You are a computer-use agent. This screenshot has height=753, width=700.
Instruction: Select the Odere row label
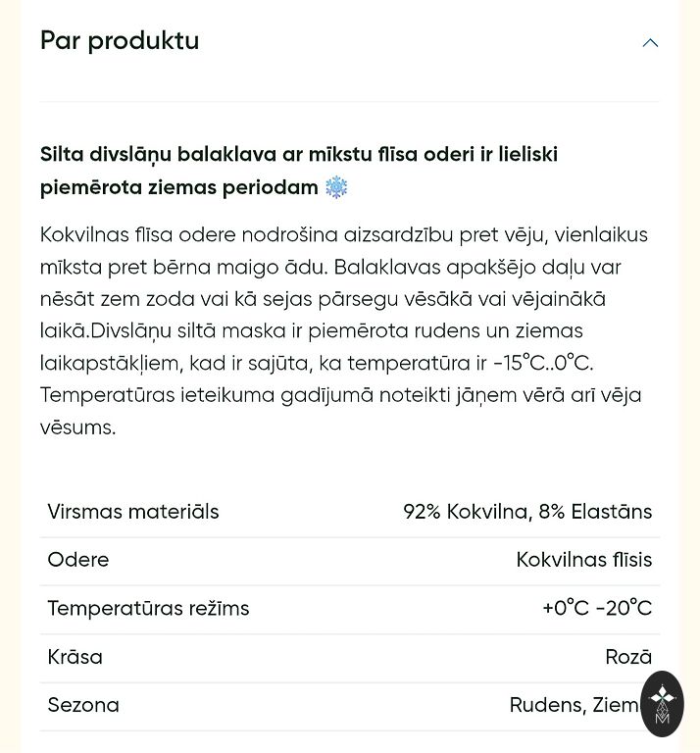coord(78,560)
